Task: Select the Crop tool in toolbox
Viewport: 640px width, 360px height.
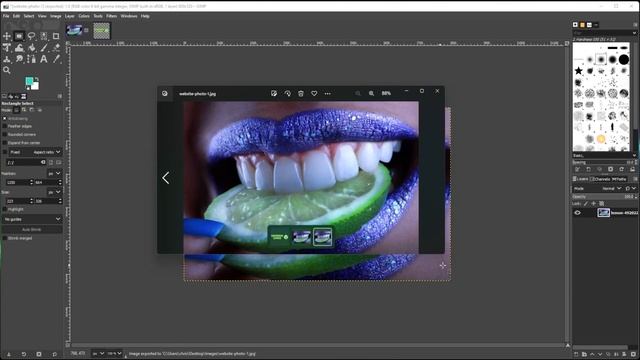Action: coord(56,36)
